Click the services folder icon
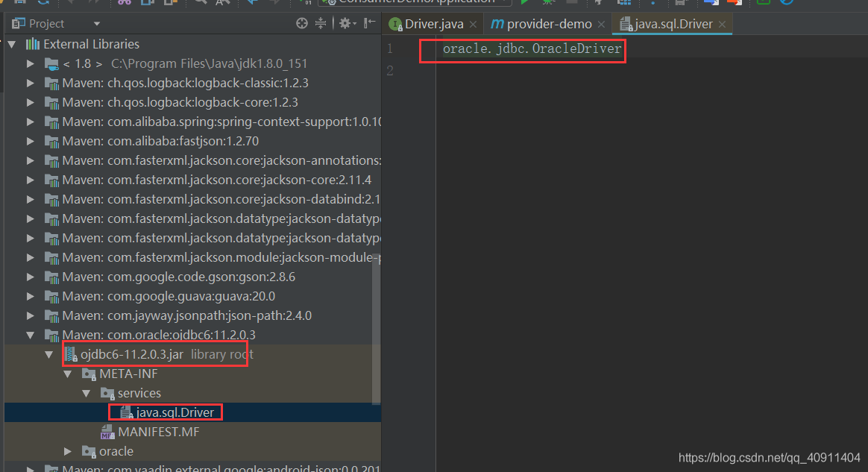The image size is (868, 472). click(107, 394)
